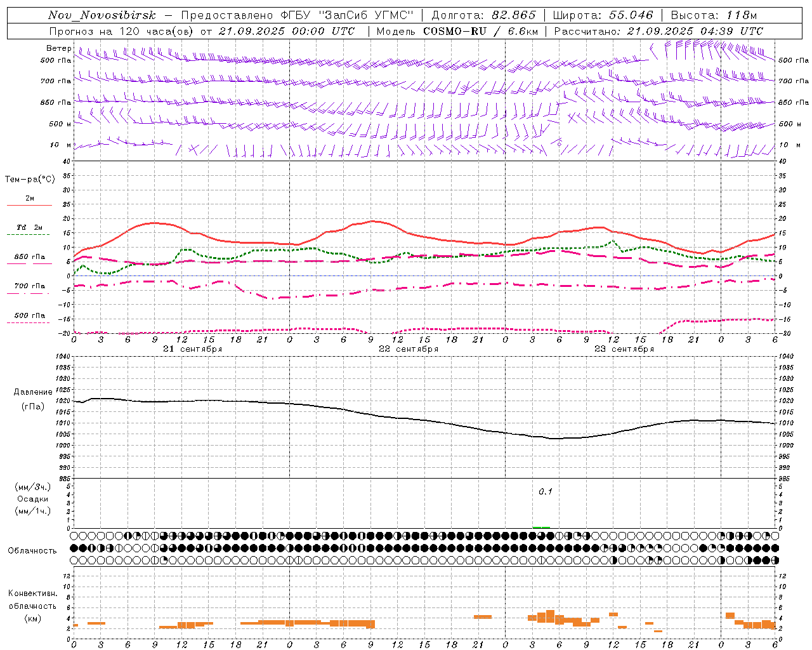The width and height of the screenshot is (812, 650).
Task: Click the Td 2м dew point legend entry
Action: point(30,227)
